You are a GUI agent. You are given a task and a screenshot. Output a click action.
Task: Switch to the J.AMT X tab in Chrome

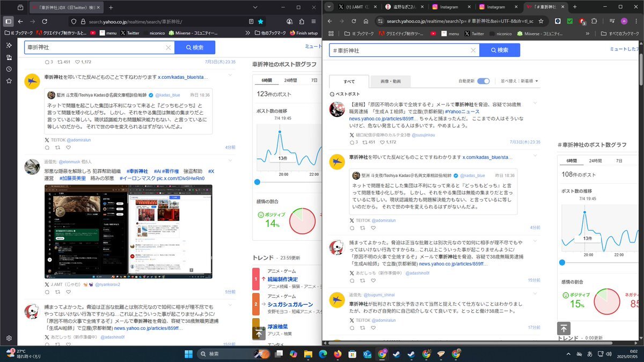click(x=358, y=7)
